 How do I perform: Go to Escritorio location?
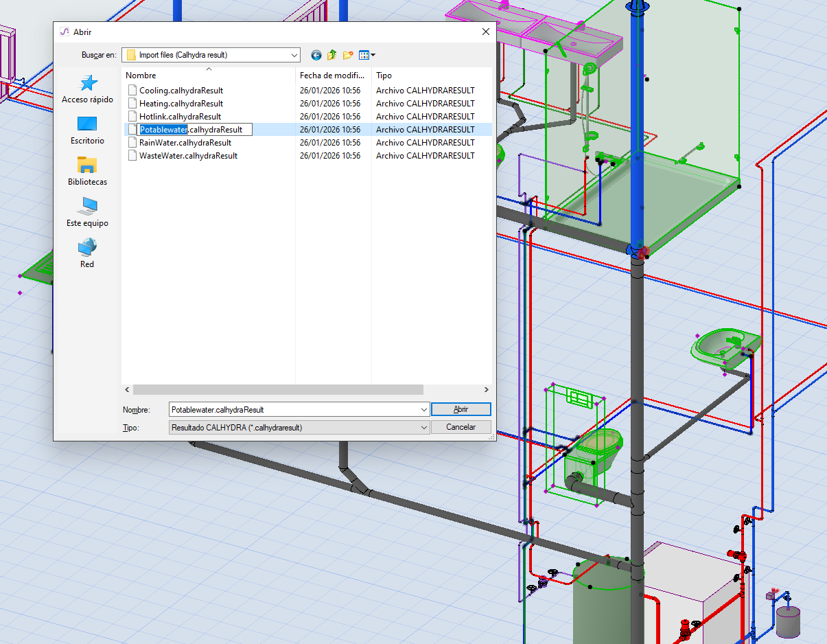(x=87, y=130)
